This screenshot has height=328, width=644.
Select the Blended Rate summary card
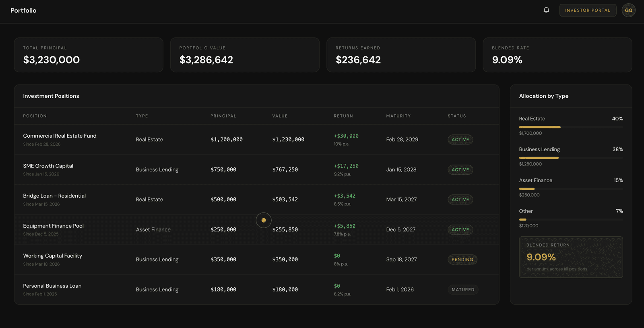coord(557,55)
